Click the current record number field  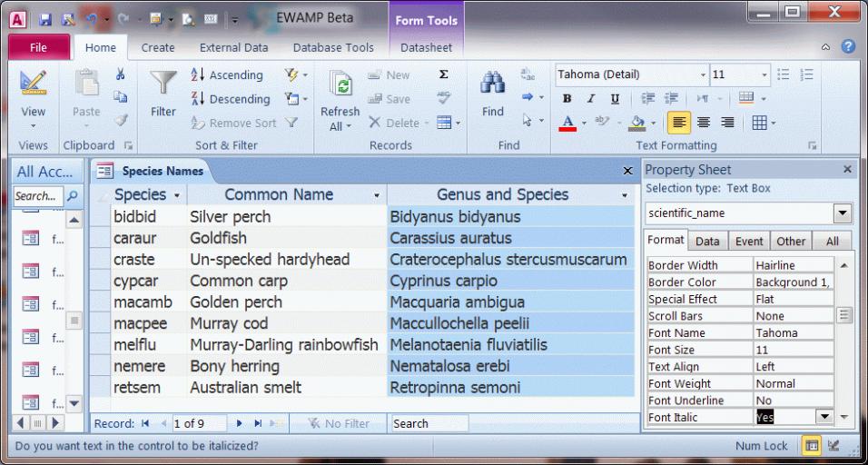199,423
